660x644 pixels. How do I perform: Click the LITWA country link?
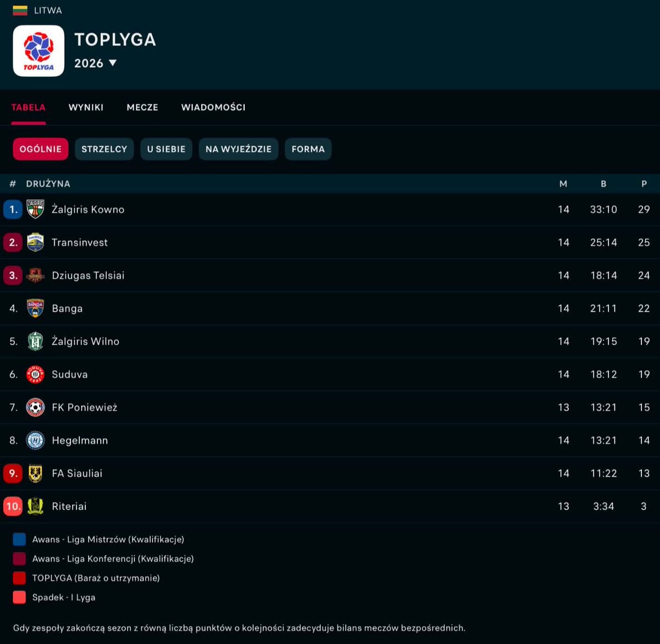tap(48, 10)
